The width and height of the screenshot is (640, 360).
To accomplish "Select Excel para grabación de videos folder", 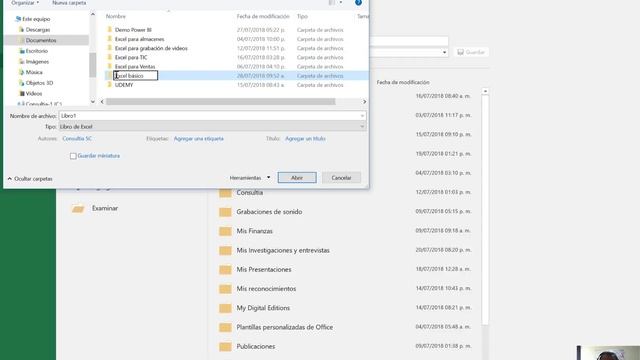I will pyautogui.click(x=151, y=48).
